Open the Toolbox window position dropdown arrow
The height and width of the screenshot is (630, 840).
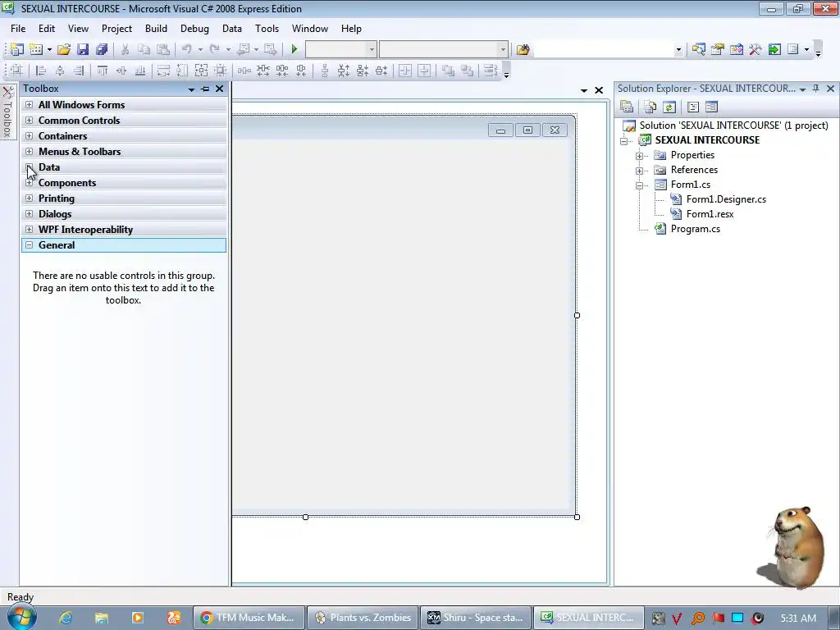[191, 89]
